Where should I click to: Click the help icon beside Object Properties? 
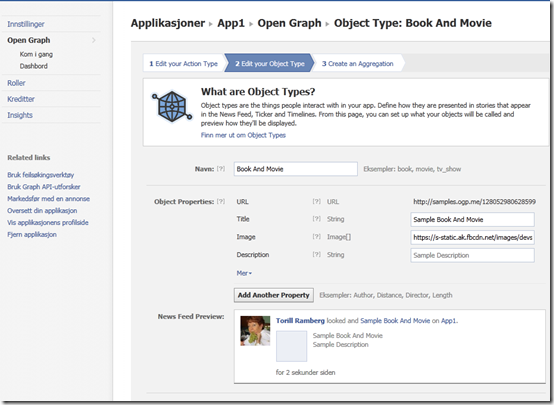pos(221,201)
